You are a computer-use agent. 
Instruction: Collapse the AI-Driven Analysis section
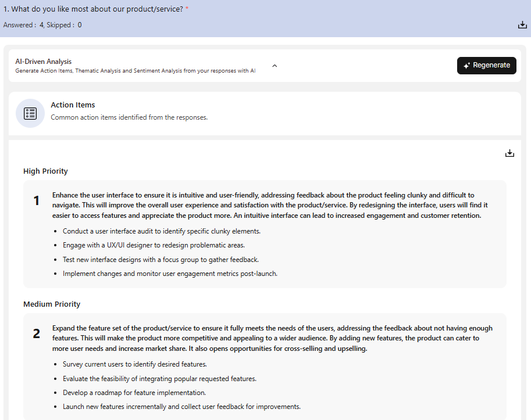[x=275, y=66]
